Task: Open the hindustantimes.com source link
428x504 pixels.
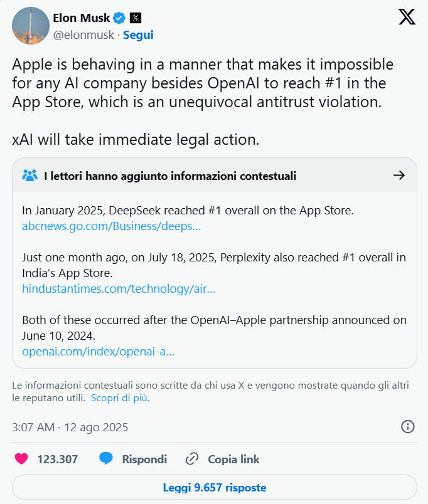Action: click(x=119, y=288)
